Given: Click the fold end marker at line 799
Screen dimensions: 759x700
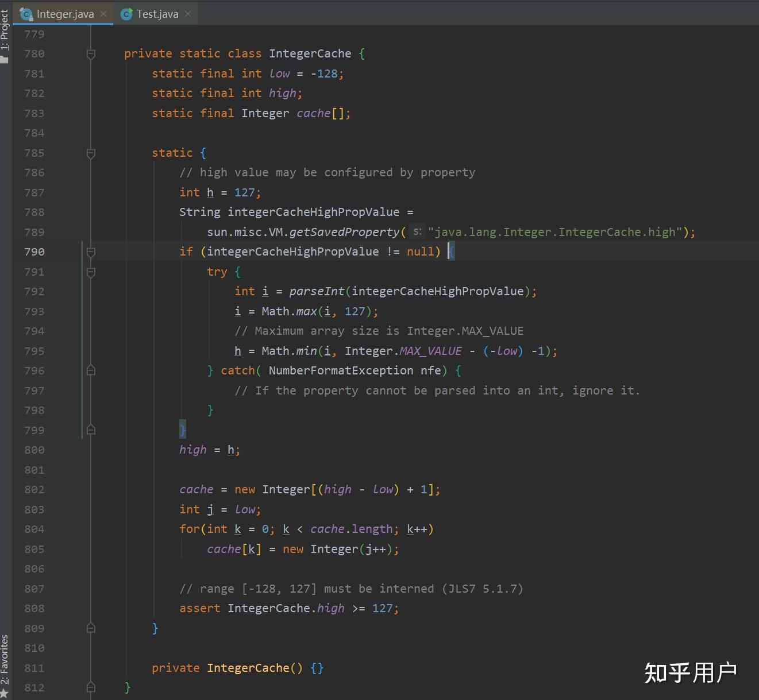Looking at the screenshot, I should (x=91, y=430).
